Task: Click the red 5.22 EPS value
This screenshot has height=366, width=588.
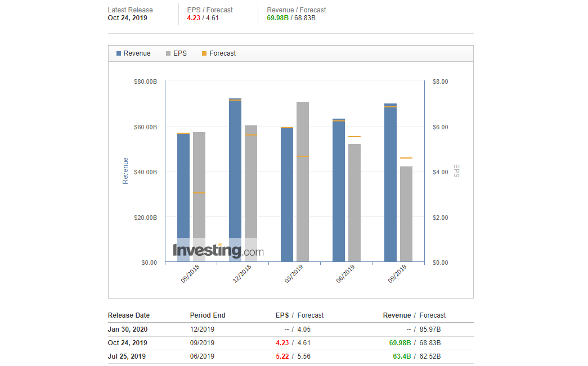Action: [x=282, y=356]
